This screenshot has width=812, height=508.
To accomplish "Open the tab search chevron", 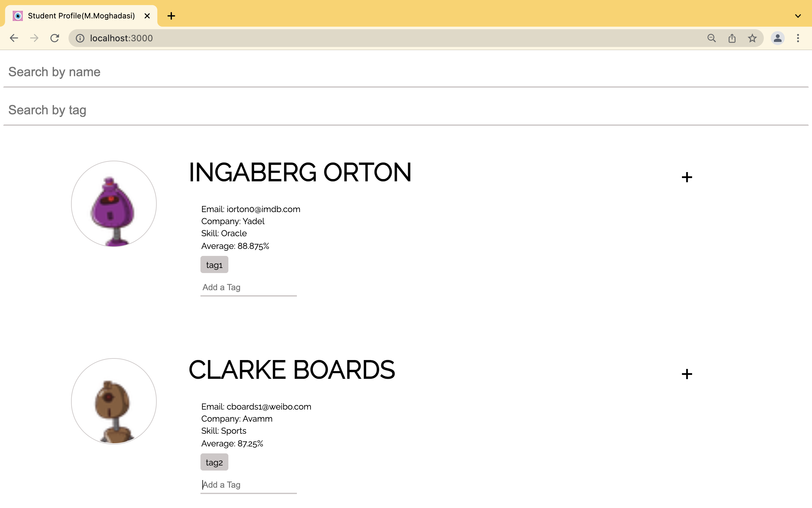I will pyautogui.click(x=798, y=16).
